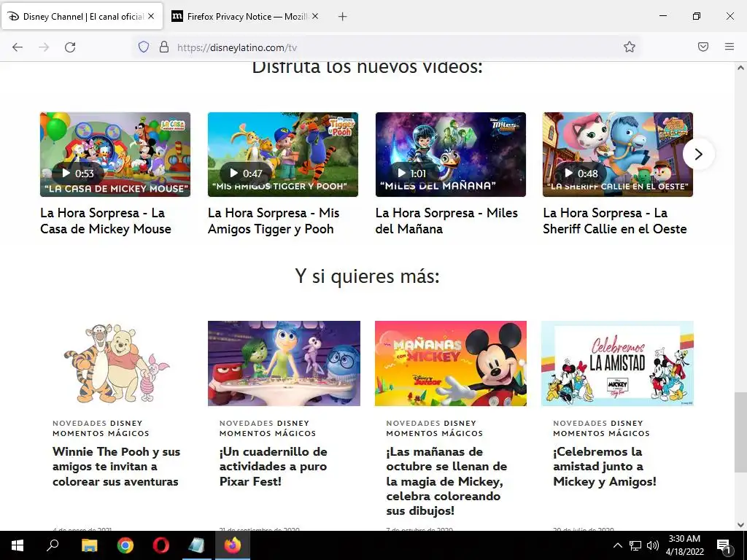
Task: Go back using the browser back arrow
Action: (x=18, y=47)
